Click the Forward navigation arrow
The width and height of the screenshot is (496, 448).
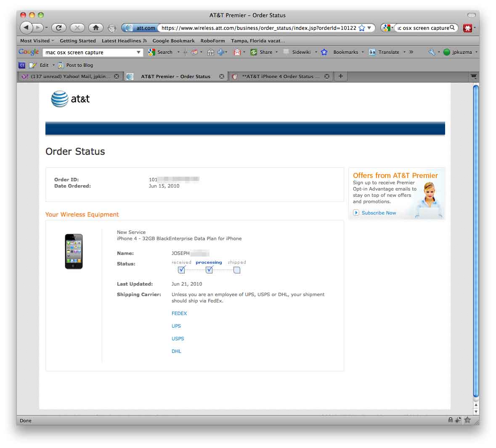(38, 28)
